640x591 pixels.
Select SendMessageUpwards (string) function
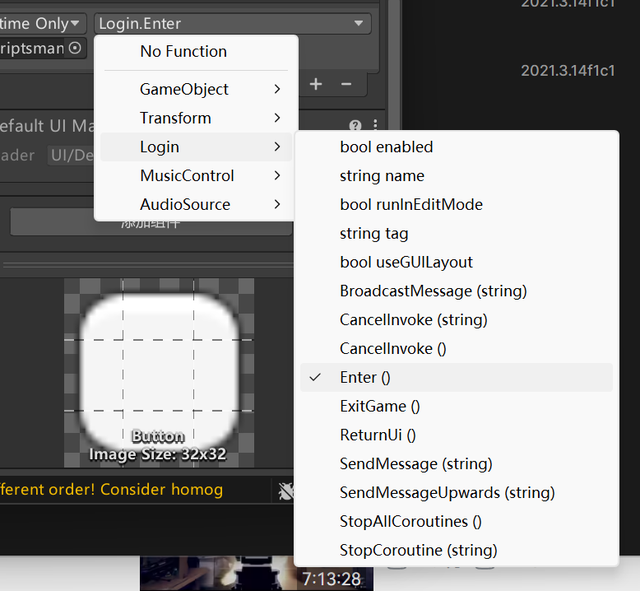[x=456, y=493]
